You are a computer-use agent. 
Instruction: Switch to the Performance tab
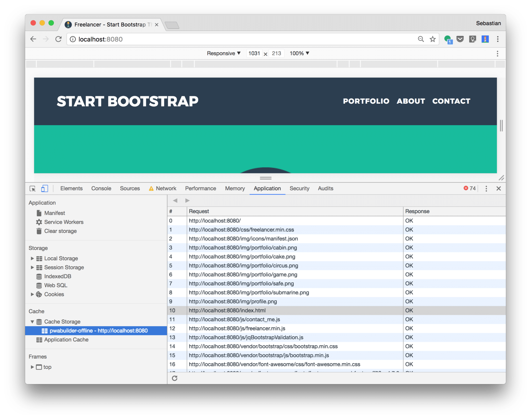(x=201, y=188)
